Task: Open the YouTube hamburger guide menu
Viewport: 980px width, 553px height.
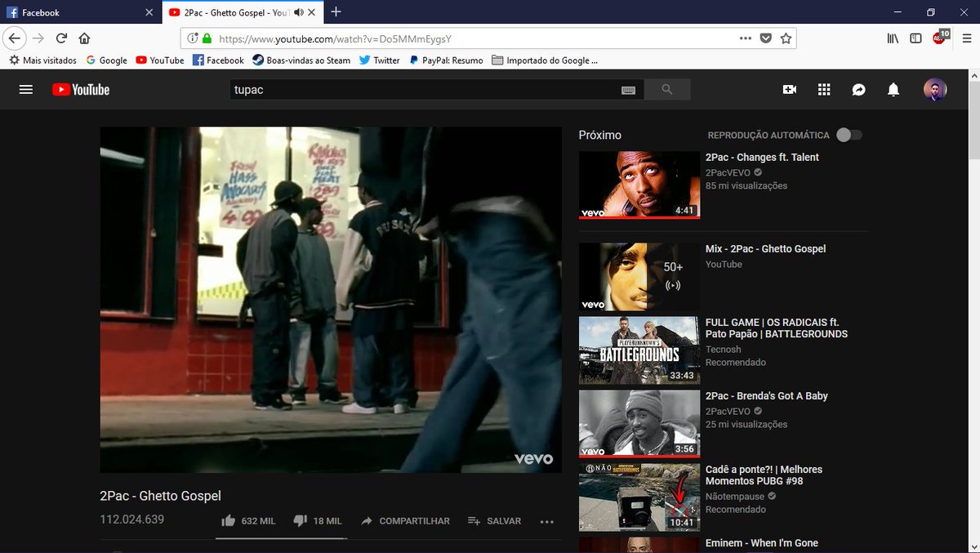Action: click(26, 90)
